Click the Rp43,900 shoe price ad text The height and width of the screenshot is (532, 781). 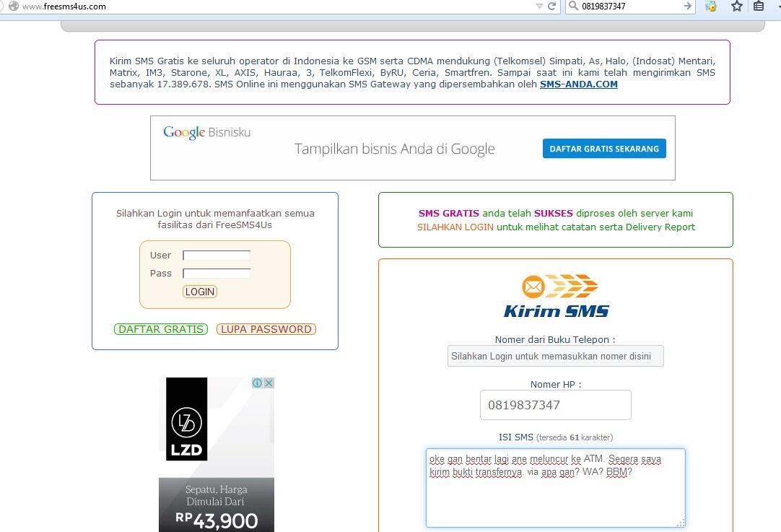(x=217, y=520)
